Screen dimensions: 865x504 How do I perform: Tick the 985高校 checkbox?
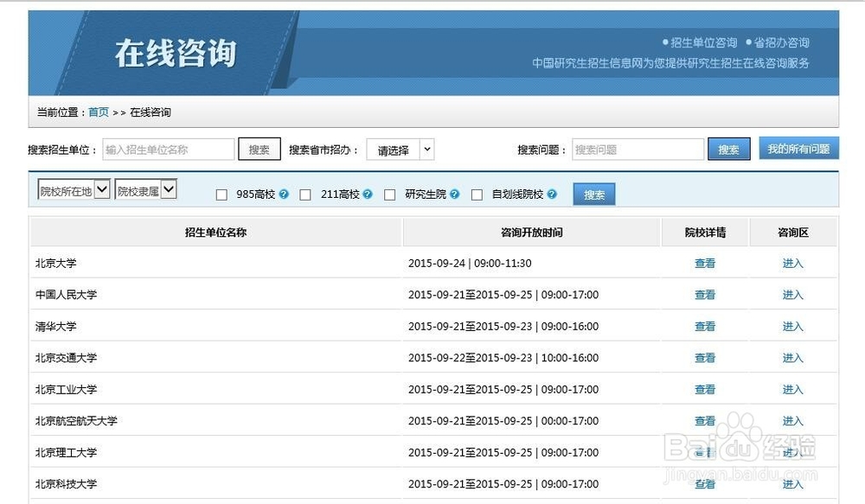[221, 195]
